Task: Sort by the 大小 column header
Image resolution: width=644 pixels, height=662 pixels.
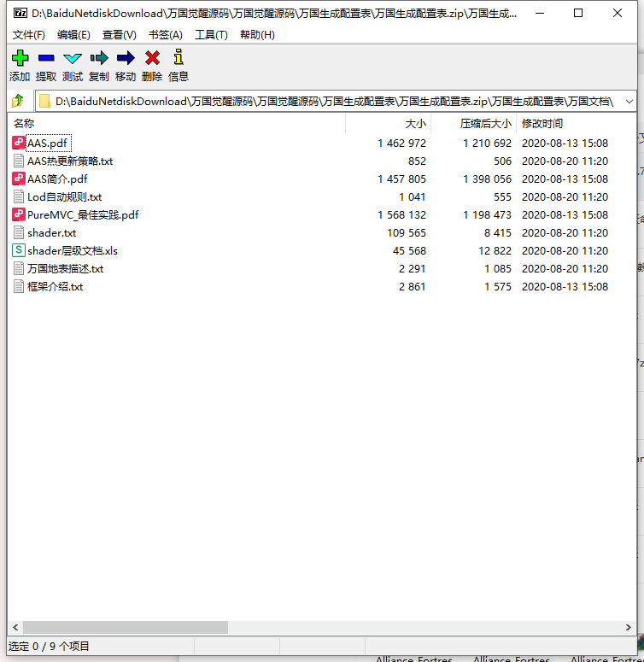Action: click(x=415, y=124)
